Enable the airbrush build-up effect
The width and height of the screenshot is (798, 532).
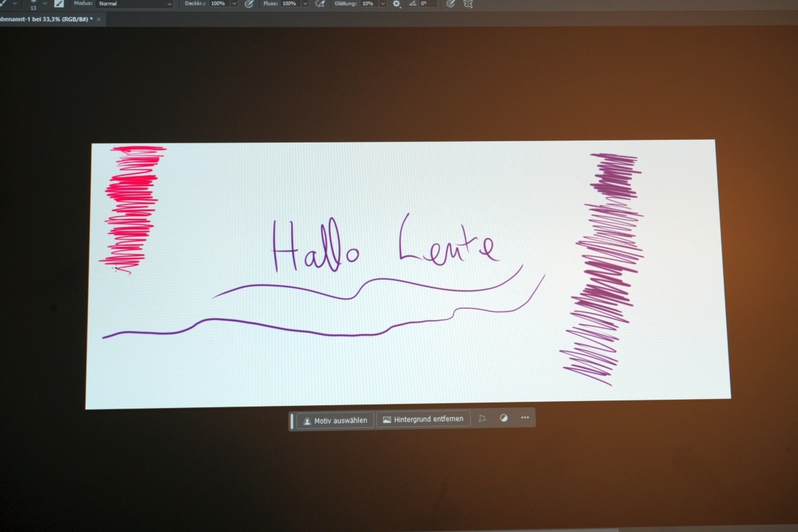(x=320, y=3)
